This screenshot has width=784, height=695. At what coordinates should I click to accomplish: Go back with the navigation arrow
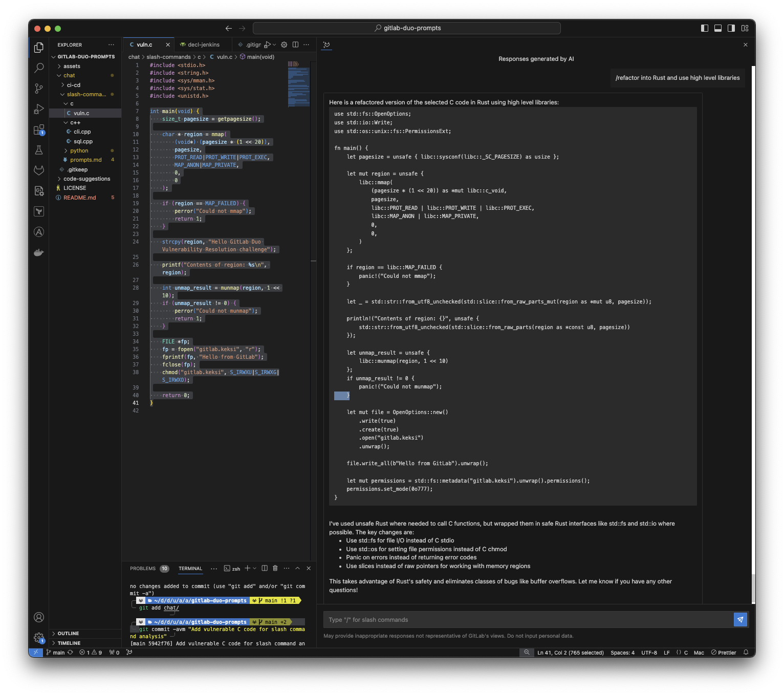229,28
